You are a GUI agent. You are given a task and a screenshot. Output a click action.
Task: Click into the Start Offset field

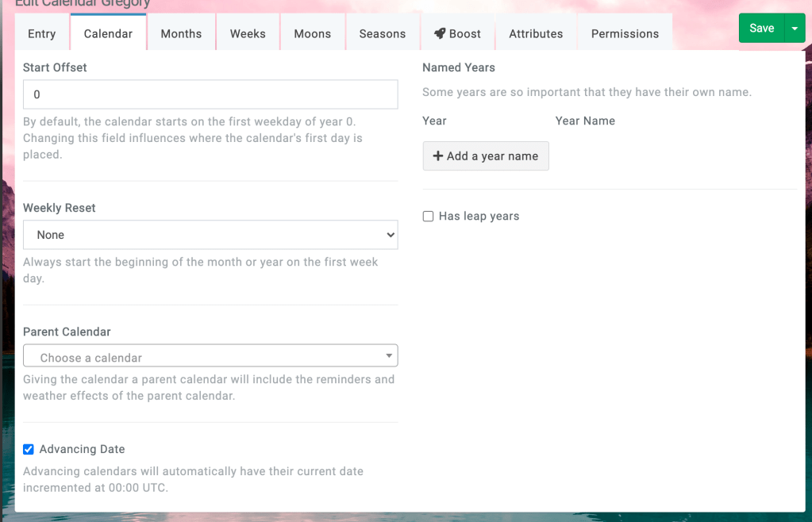210,94
